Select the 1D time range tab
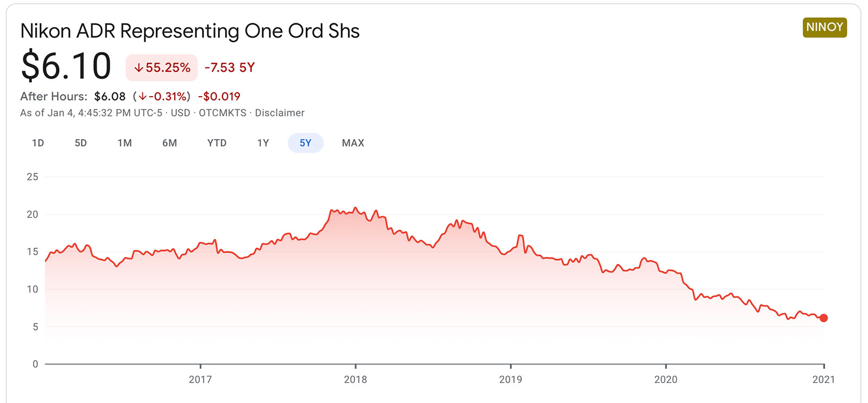 coord(38,143)
